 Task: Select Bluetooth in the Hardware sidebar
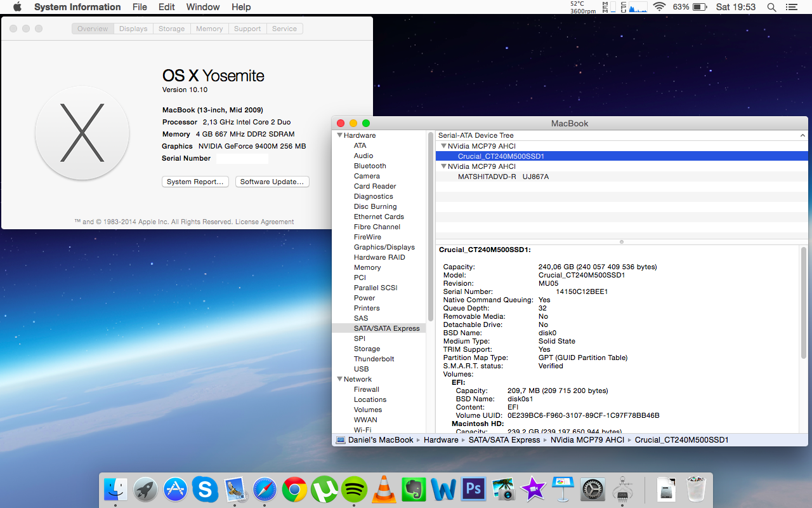click(370, 166)
